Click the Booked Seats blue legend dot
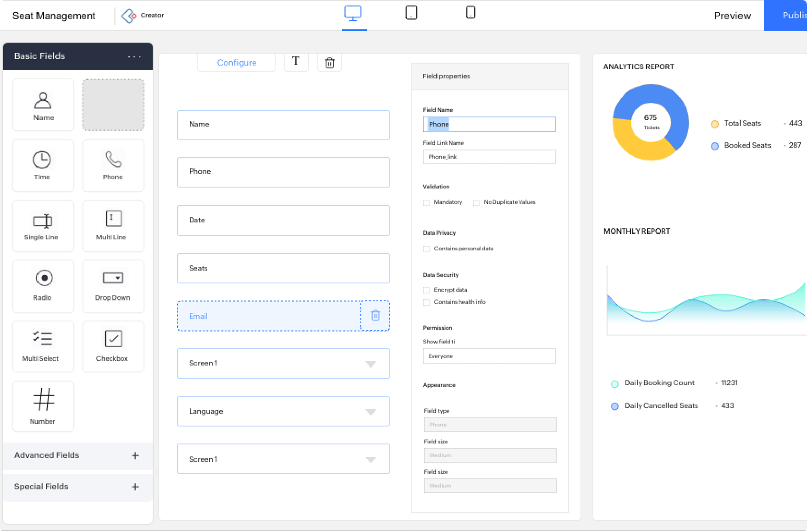 click(x=714, y=146)
